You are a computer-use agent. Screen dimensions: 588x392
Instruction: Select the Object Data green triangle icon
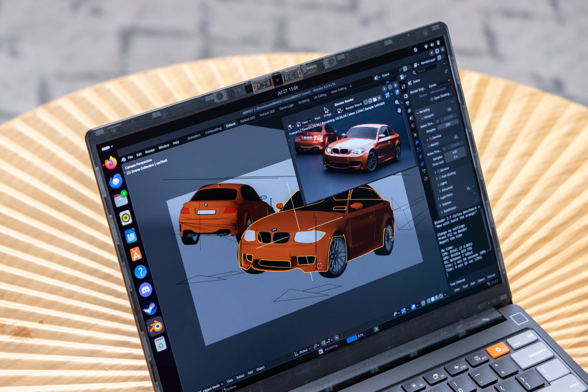424,171
